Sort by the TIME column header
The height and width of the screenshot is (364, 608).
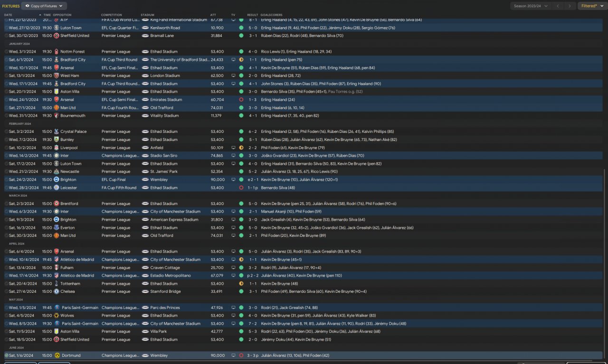pos(47,15)
